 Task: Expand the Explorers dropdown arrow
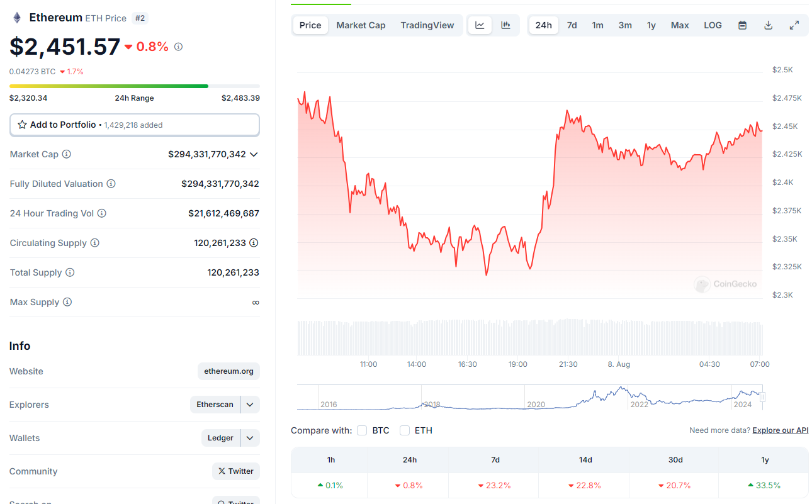(250, 405)
